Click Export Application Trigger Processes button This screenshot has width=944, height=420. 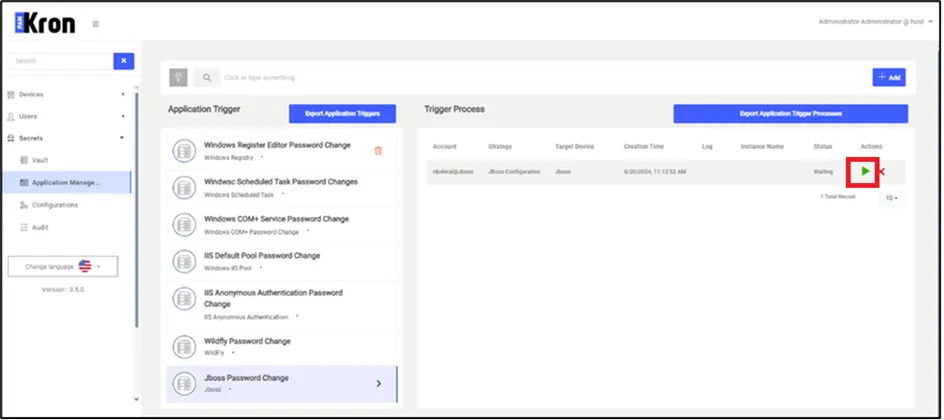click(790, 114)
